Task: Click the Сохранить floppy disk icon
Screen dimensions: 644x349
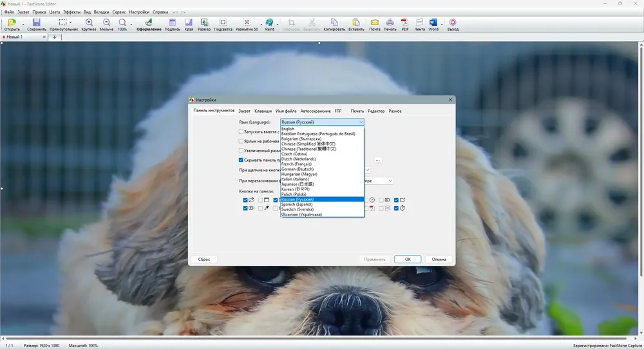Action: (37, 22)
